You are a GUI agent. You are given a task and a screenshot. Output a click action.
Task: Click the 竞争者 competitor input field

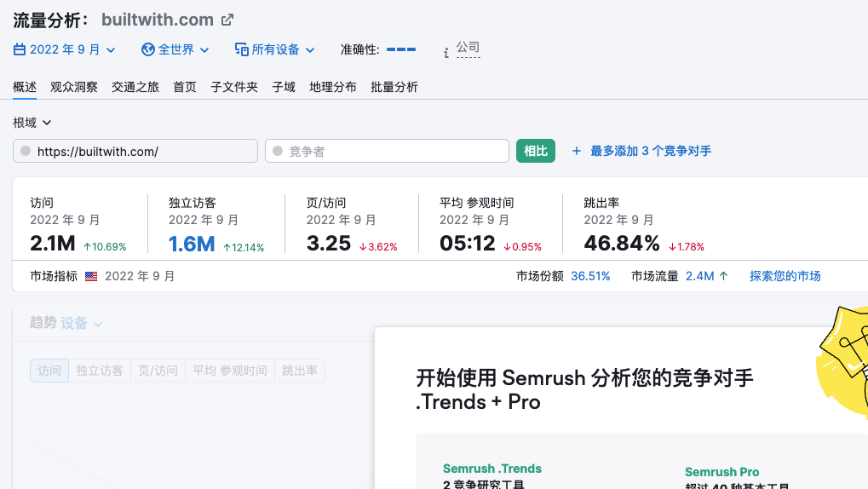(387, 151)
